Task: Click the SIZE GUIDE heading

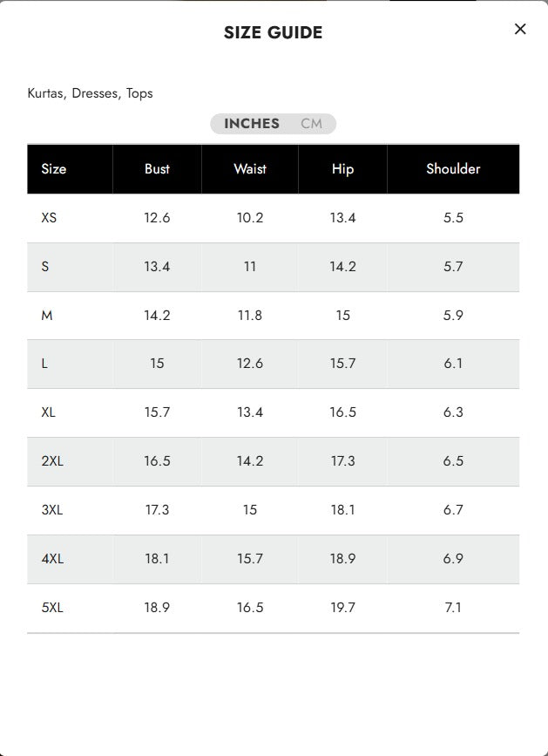Action: pos(273,32)
